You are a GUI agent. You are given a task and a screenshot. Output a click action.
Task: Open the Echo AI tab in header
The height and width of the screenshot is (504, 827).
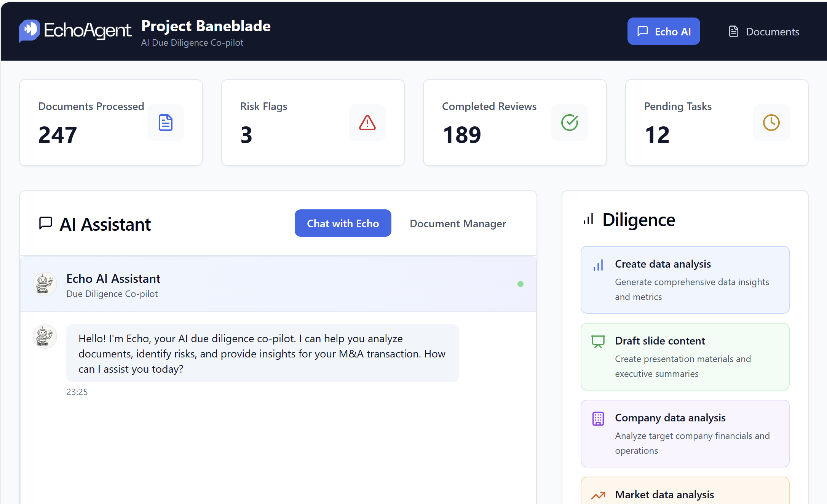click(x=664, y=31)
